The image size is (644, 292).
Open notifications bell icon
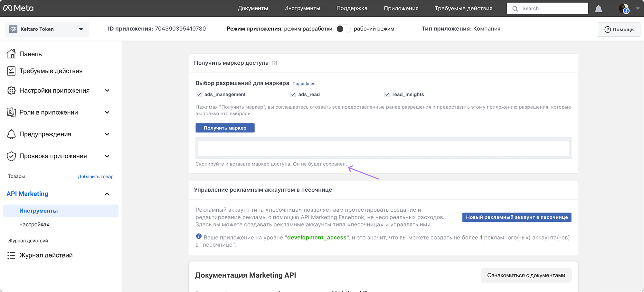(x=598, y=9)
